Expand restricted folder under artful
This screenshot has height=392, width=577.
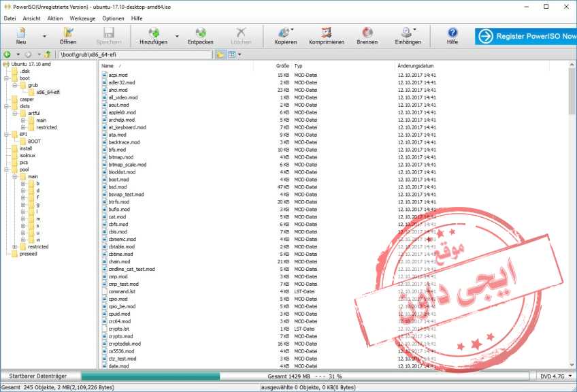[23, 127]
